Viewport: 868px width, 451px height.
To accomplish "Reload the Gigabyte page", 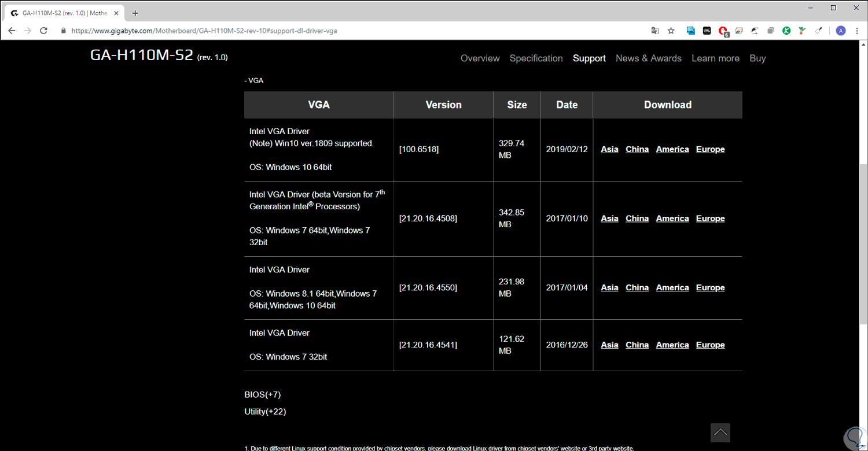I will [x=43, y=31].
